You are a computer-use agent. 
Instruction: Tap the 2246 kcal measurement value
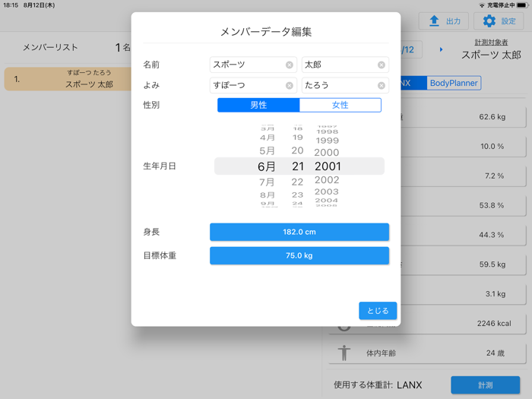[x=494, y=324]
